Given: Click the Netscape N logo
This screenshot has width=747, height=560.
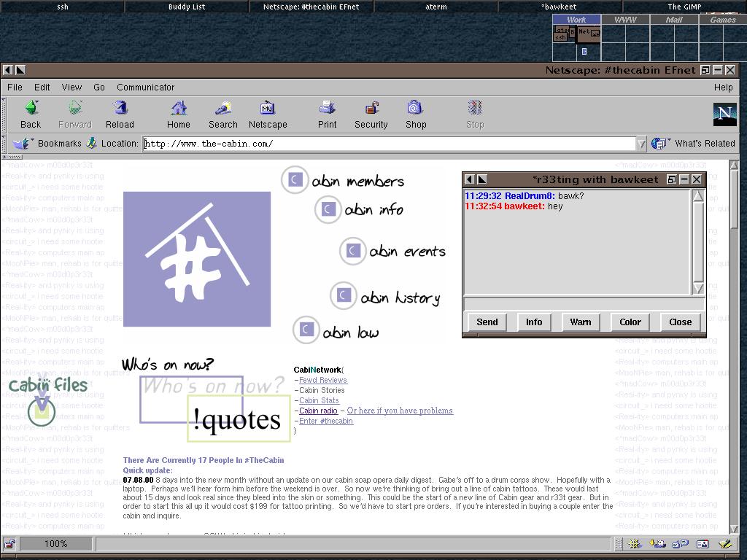Looking at the screenshot, I should 724,114.
